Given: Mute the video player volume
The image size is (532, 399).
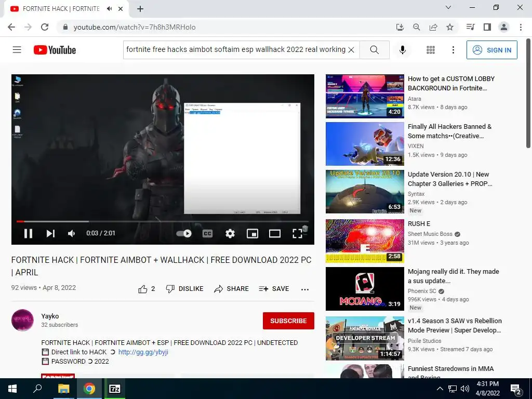Looking at the screenshot, I should (72, 233).
